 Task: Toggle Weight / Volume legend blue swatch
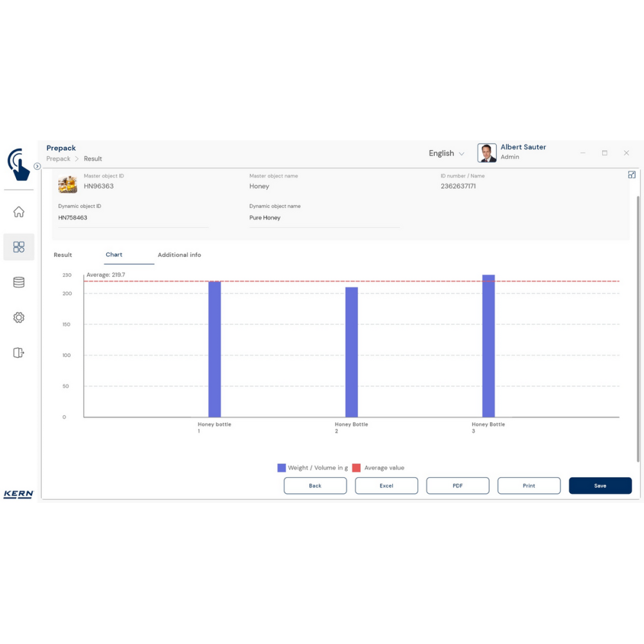tap(281, 468)
